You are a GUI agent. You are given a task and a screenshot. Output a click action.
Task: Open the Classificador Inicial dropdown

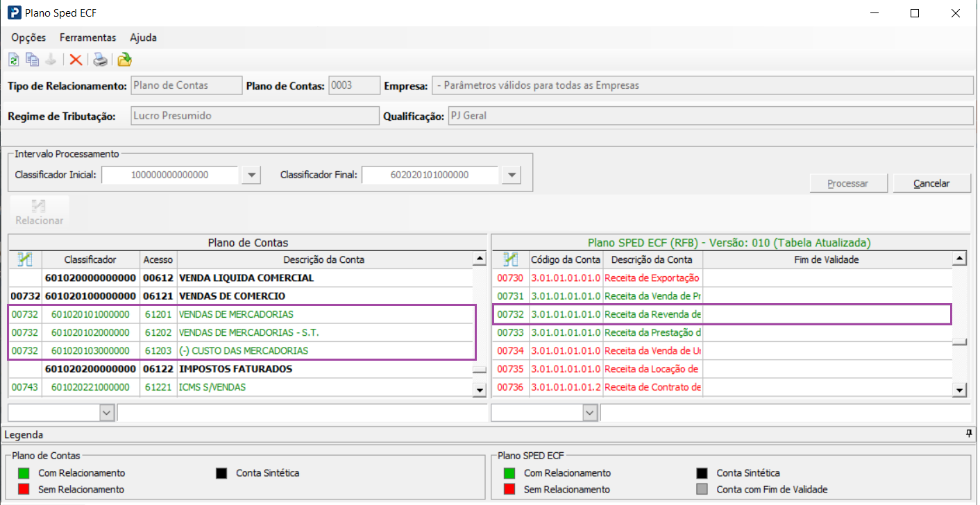coord(251,176)
